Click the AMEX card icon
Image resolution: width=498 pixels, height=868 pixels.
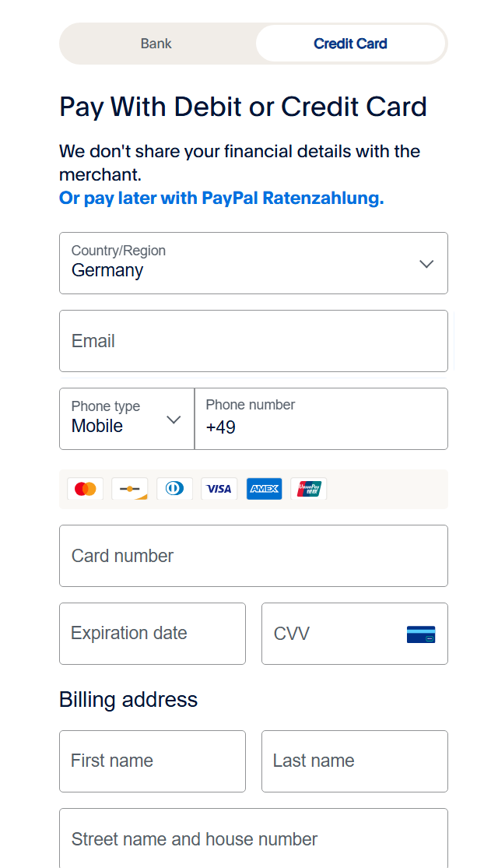264,489
